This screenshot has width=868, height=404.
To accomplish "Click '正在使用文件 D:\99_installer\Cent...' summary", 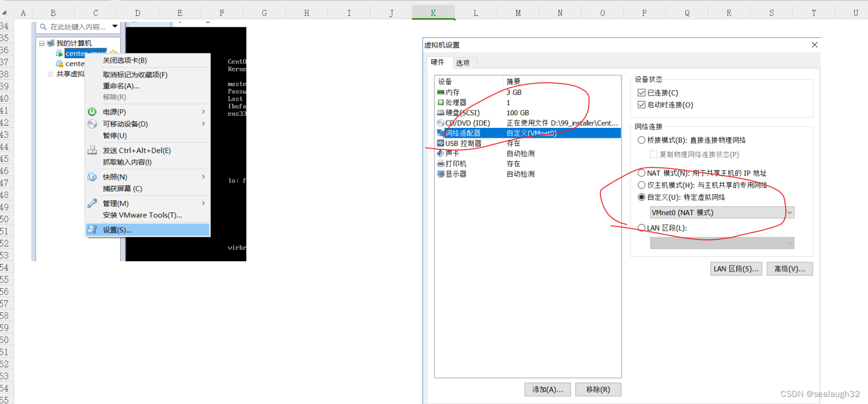I will point(562,123).
